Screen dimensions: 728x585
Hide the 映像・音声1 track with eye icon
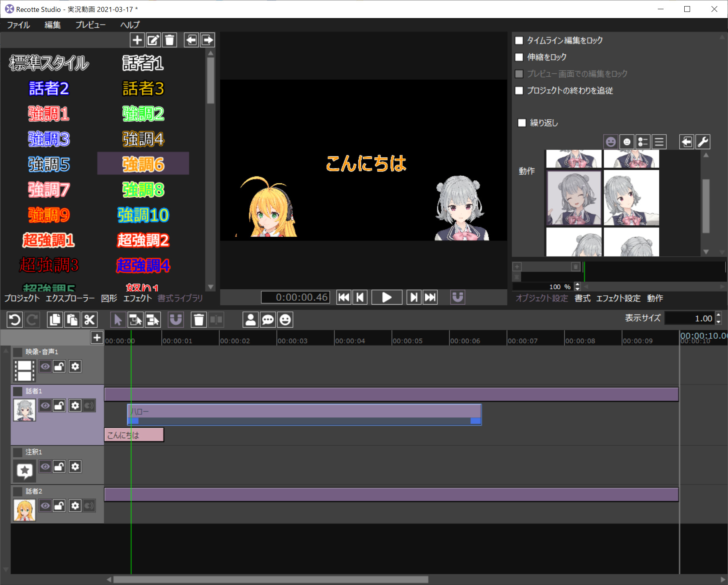tap(45, 366)
